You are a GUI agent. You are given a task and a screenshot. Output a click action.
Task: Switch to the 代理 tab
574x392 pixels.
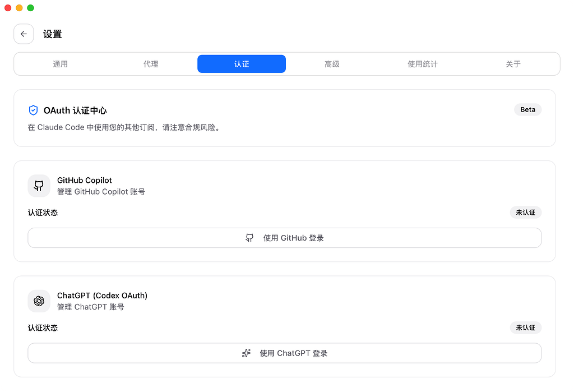click(151, 64)
